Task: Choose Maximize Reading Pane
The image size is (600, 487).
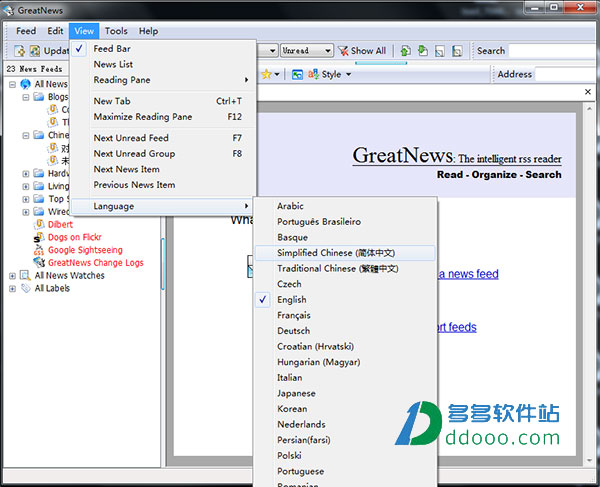Action: [x=163, y=117]
